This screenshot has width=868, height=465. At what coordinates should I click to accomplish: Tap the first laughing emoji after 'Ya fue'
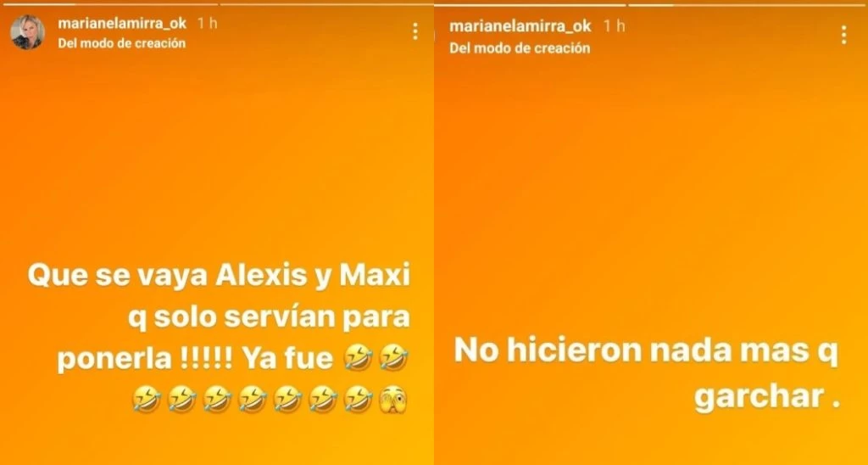pos(358,357)
